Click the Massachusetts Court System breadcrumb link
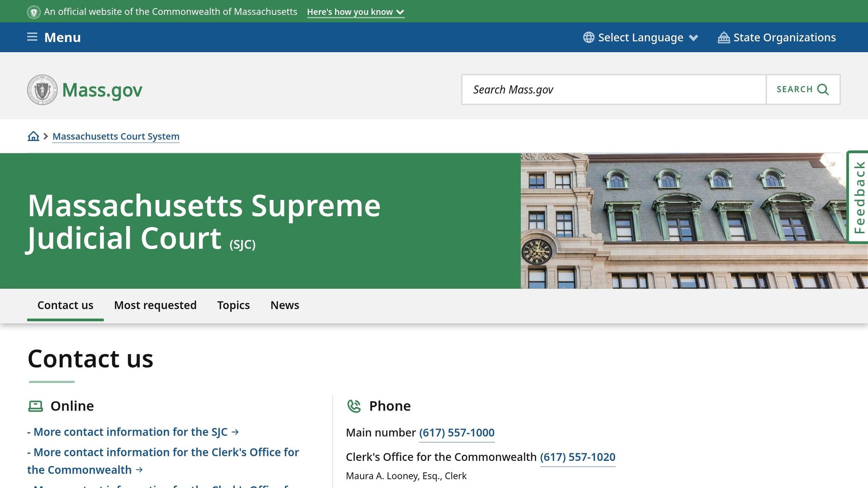 click(116, 136)
